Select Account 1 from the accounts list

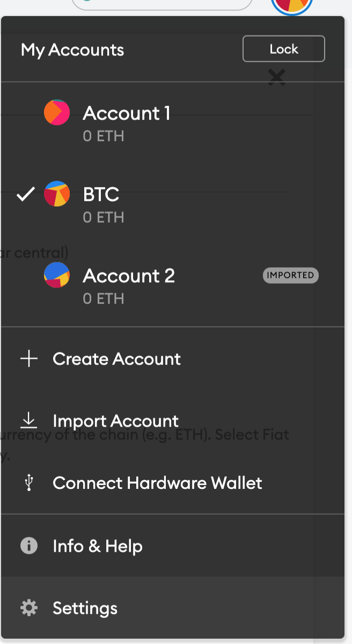click(173, 122)
